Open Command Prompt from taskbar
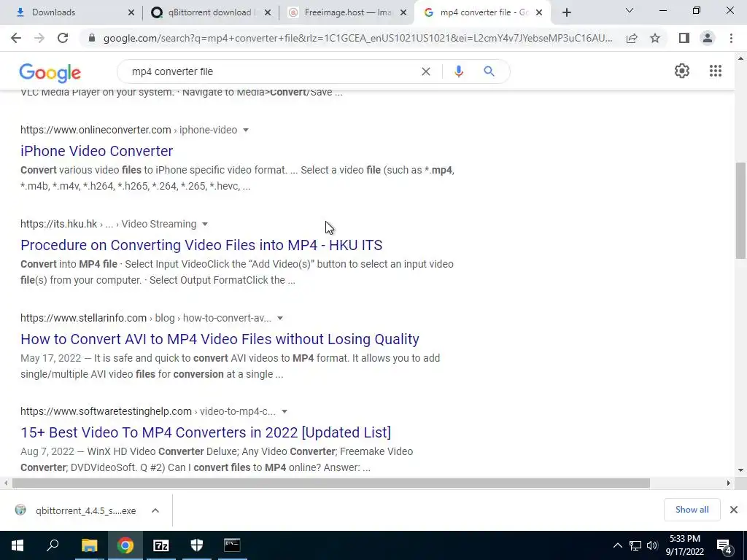This screenshot has width=747, height=560. tap(232, 545)
